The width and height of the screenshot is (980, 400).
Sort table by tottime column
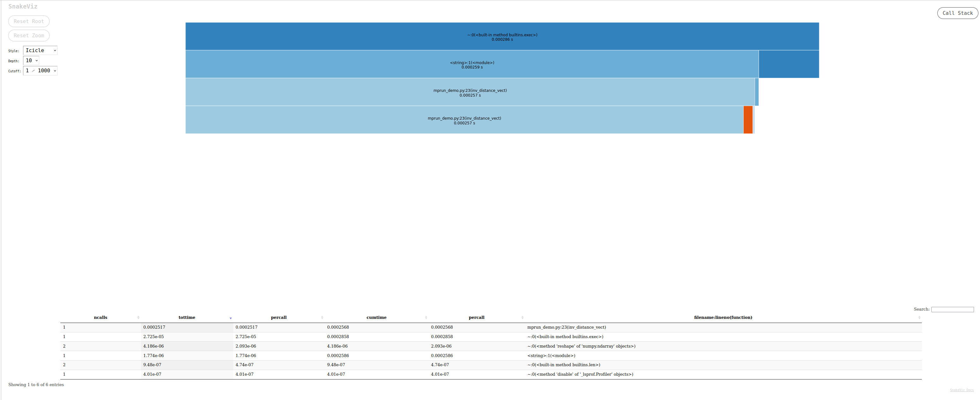pyautogui.click(x=187, y=318)
